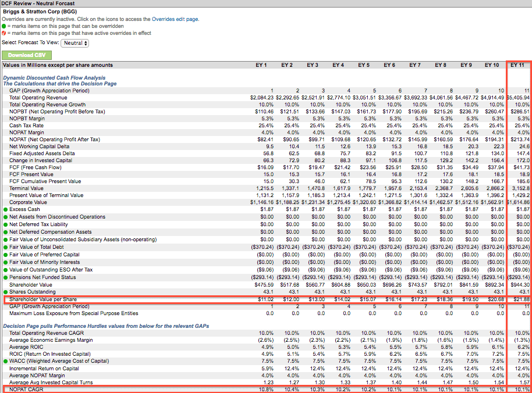Click the Fixed Adjusted Assets Delta label

[x=42, y=153]
